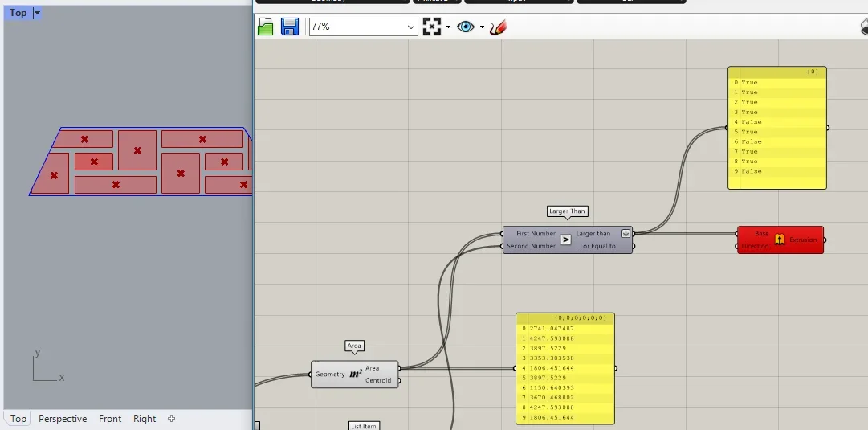Viewport: 868px width, 430px height.
Task: Select area value 2741.047487
Action: (x=552, y=329)
